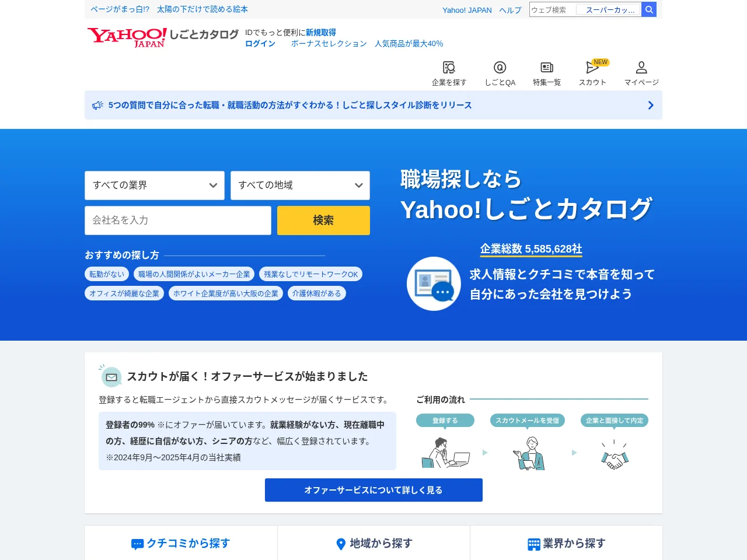The image size is (747, 560).
Task: Click オファーサービスについて詳しく見る button
Action: (373, 490)
